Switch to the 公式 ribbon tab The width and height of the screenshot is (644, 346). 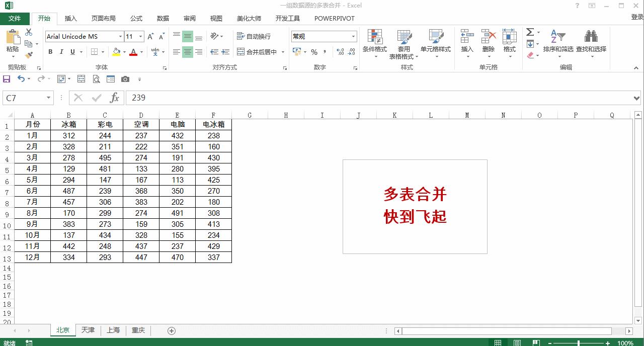136,18
